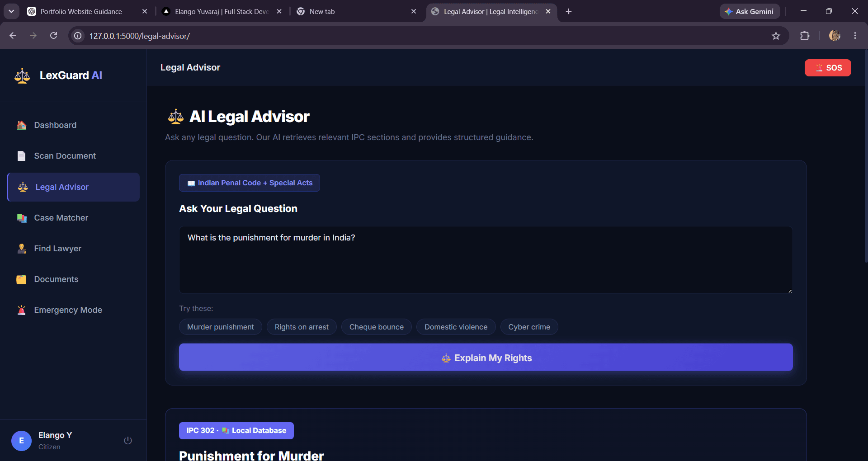Select the Cyber crime suggestion chip

[529, 327]
